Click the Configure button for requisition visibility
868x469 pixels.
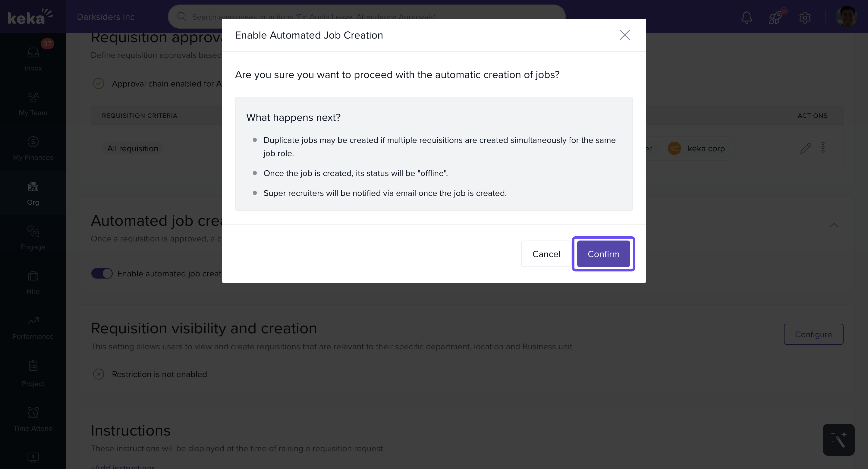[813, 334]
